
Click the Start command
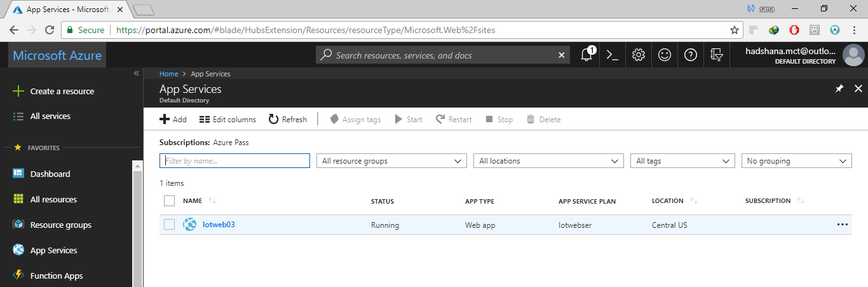(x=408, y=119)
